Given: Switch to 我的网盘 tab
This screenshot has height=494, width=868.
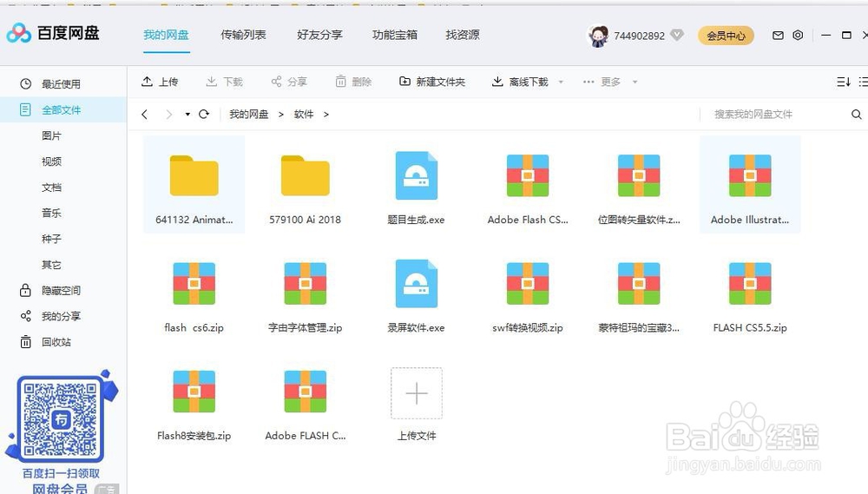Looking at the screenshot, I should (x=166, y=35).
